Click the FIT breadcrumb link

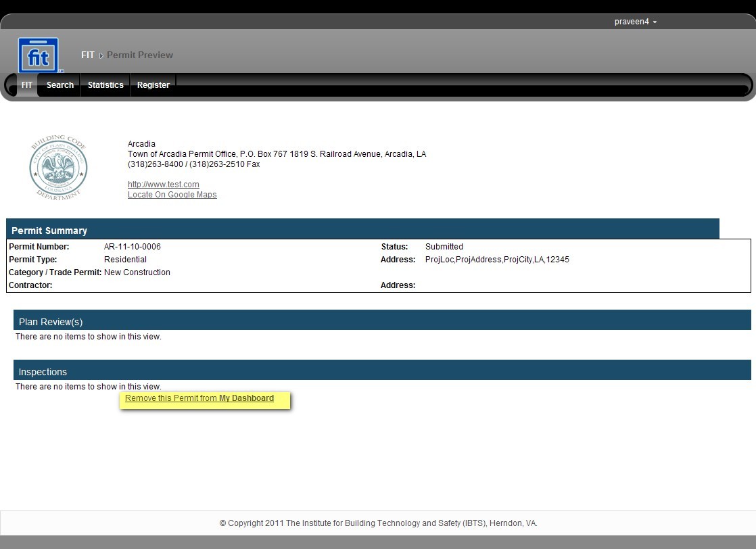[88, 55]
